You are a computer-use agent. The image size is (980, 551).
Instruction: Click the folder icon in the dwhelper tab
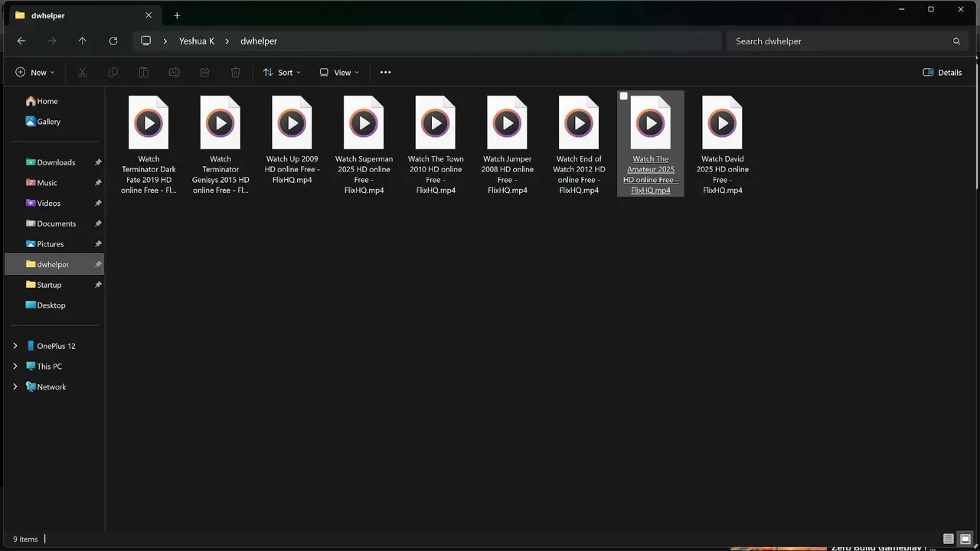20,15
